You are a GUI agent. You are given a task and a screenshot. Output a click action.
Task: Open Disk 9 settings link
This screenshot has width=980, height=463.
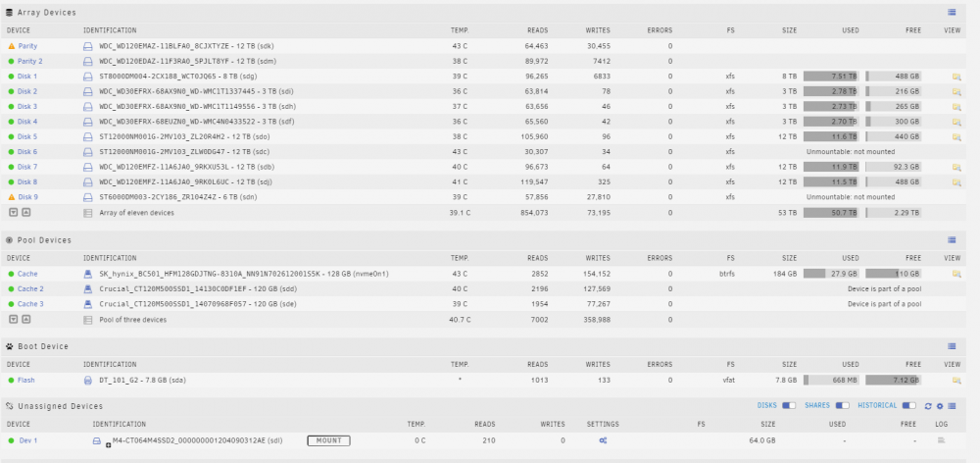click(x=28, y=197)
